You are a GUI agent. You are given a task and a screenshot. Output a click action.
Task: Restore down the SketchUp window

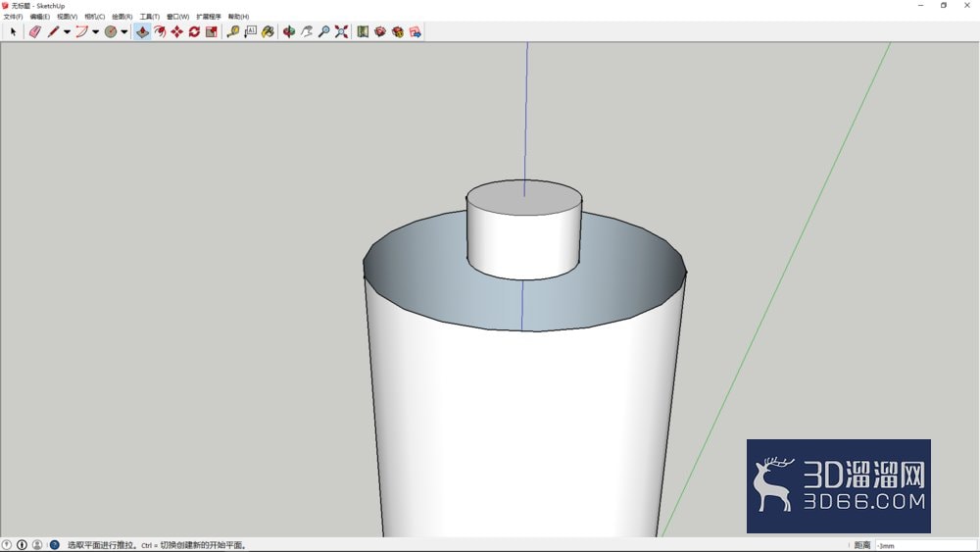[944, 6]
